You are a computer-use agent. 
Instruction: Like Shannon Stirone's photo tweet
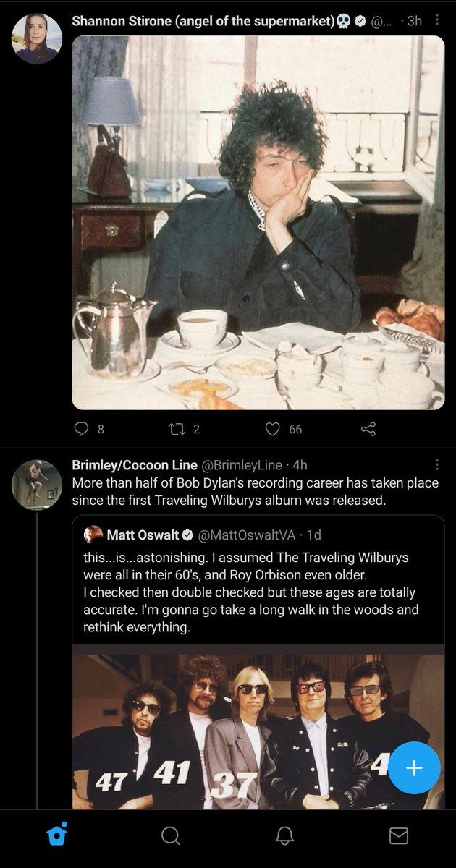coord(273,429)
